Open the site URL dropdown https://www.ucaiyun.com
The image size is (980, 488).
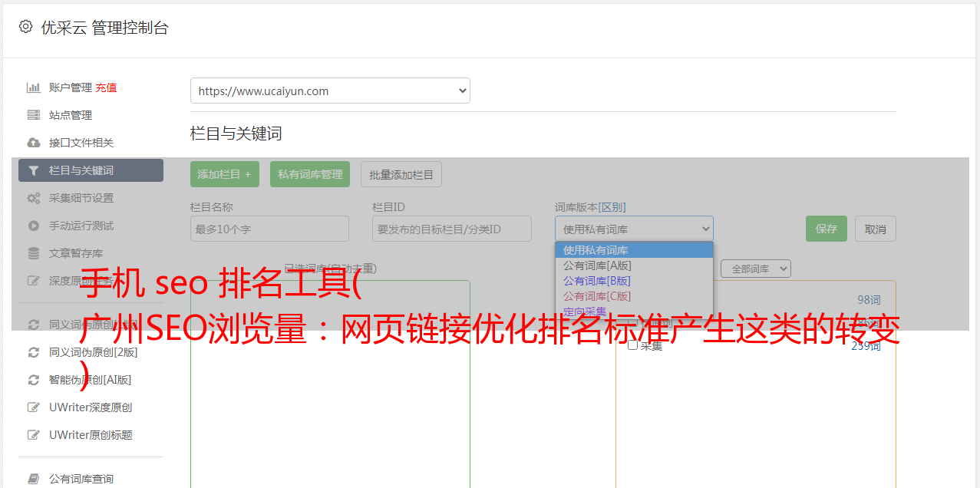pyautogui.click(x=330, y=91)
